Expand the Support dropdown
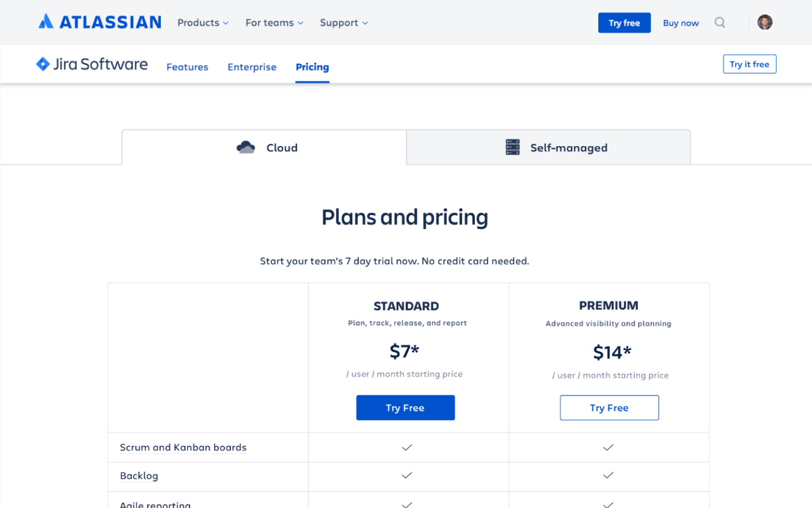The height and width of the screenshot is (508, 812). 343,23
